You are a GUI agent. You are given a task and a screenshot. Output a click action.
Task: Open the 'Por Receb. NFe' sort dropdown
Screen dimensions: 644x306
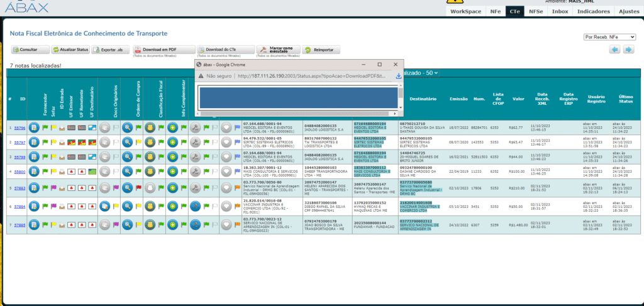[610, 37]
